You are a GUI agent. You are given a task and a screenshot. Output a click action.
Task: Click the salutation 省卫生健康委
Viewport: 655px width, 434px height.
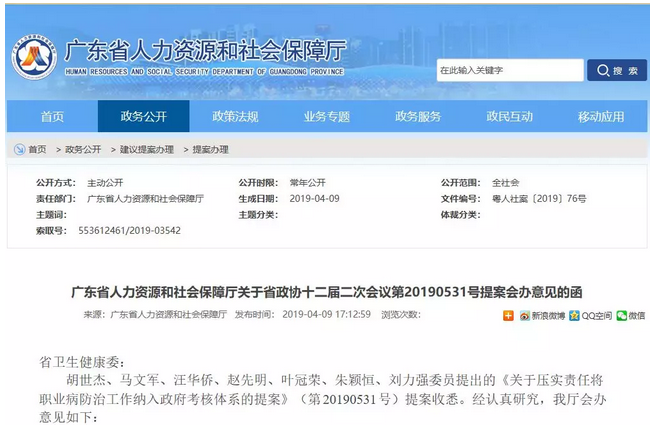click(x=82, y=362)
